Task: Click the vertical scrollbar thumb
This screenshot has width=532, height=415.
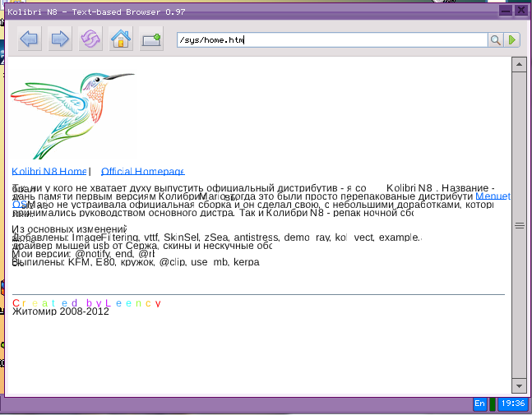Action: (519, 224)
